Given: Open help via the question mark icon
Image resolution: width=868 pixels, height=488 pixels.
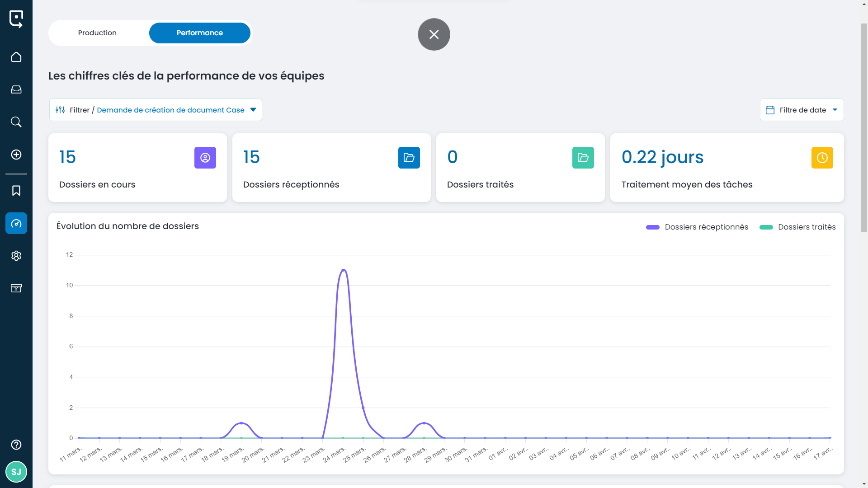Looking at the screenshot, I should (16, 445).
